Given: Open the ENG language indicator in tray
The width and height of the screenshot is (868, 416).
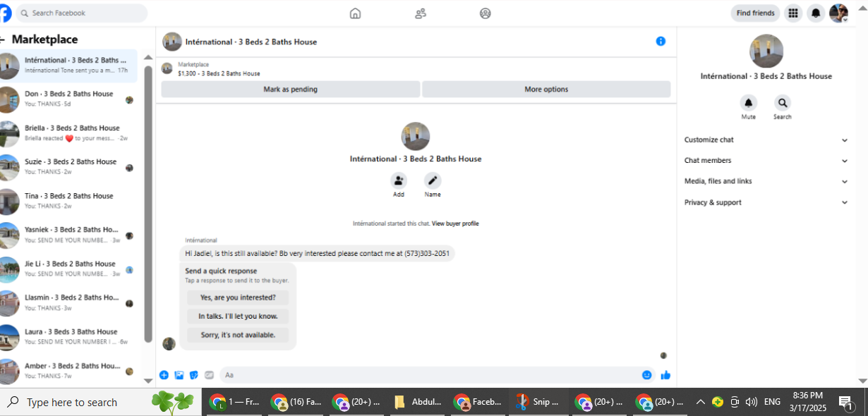Looking at the screenshot, I should tap(772, 402).
